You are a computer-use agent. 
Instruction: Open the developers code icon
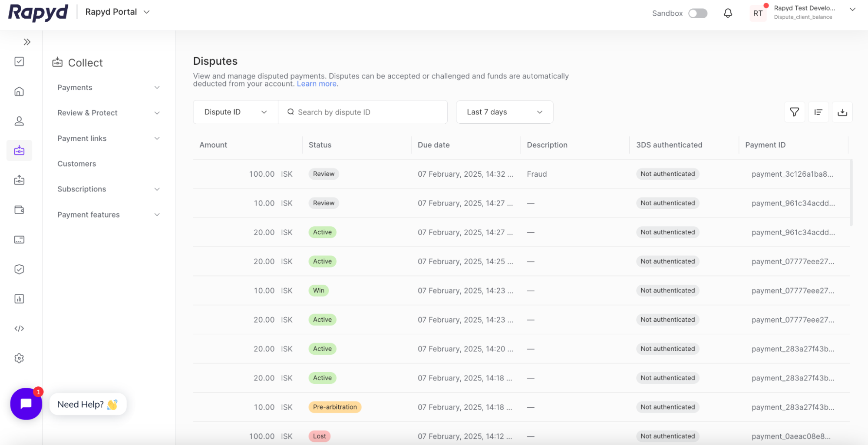(x=19, y=329)
